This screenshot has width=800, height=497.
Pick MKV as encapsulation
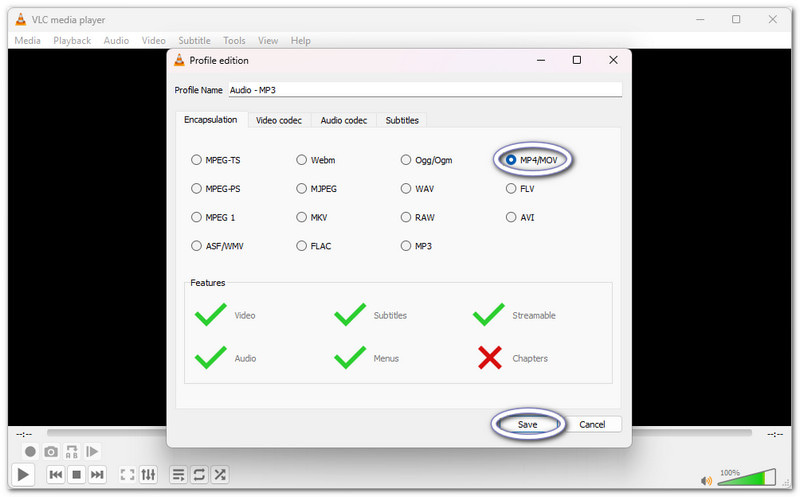[302, 217]
